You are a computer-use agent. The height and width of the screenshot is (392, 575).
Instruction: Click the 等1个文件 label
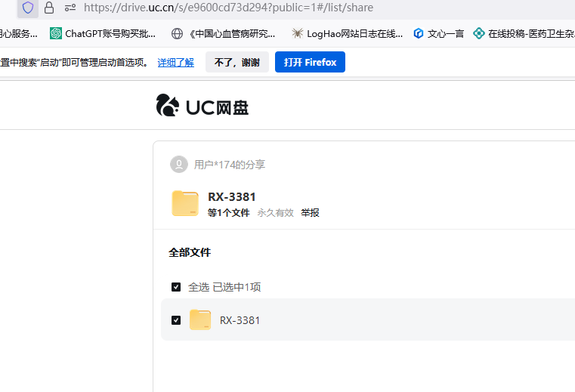click(x=228, y=213)
